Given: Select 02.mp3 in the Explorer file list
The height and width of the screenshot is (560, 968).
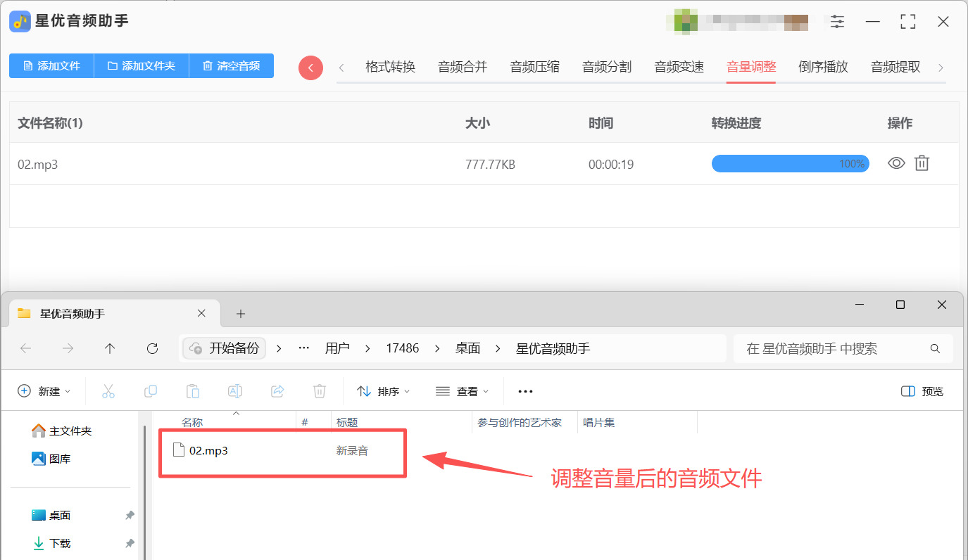Looking at the screenshot, I should click(208, 450).
